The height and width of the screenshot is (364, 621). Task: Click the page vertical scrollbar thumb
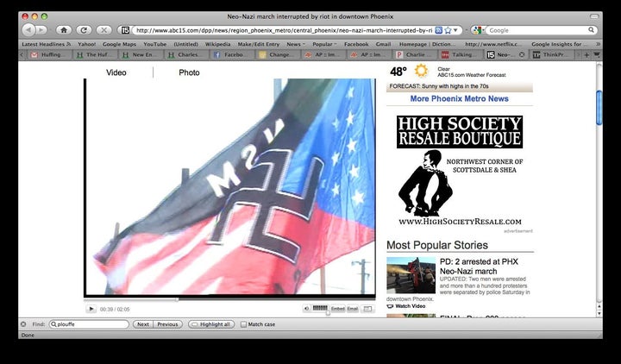coord(599,108)
